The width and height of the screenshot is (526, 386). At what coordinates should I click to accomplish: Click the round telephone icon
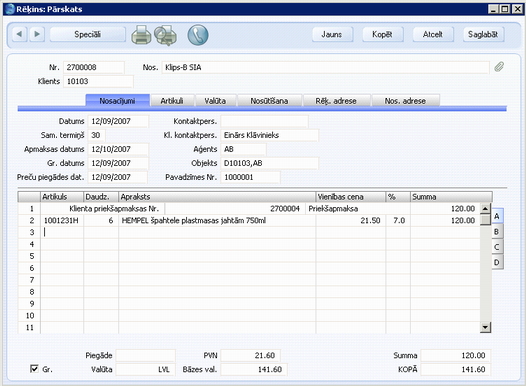(x=198, y=35)
